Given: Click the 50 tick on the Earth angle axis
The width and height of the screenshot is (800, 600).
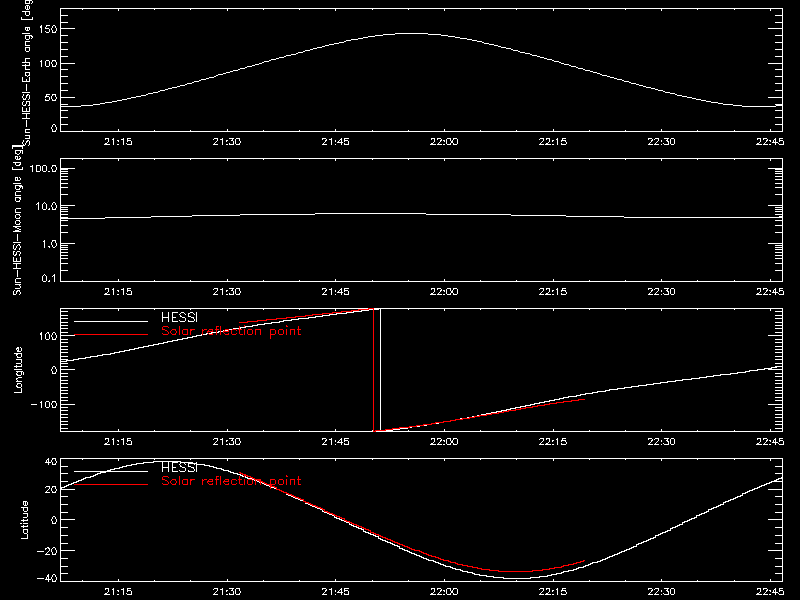Looking at the screenshot, I should (51, 97).
